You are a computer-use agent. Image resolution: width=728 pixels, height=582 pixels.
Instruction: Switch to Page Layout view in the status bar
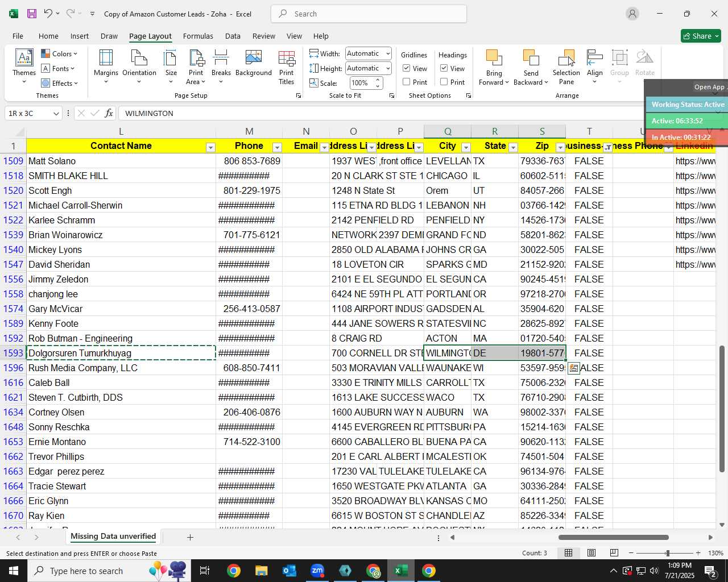591,553
